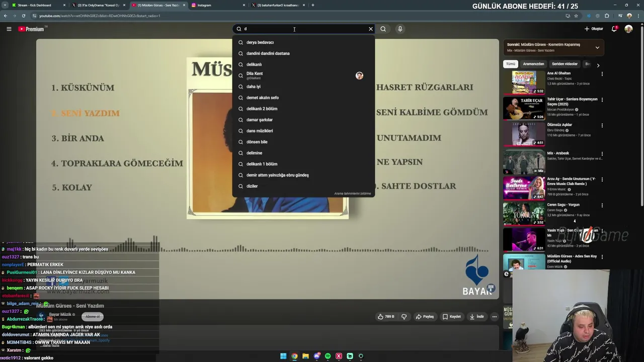Bookmark the page with the star icon
Viewport: 644px width, 362px height.
pos(576,16)
